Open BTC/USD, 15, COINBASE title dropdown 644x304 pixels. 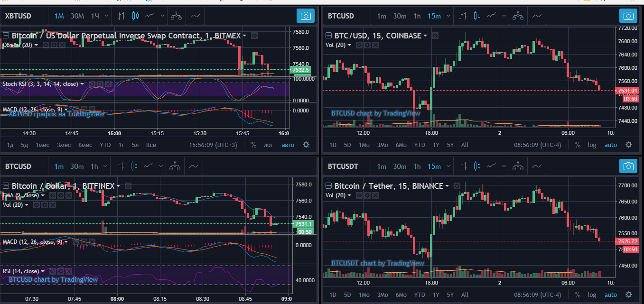point(425,36)
